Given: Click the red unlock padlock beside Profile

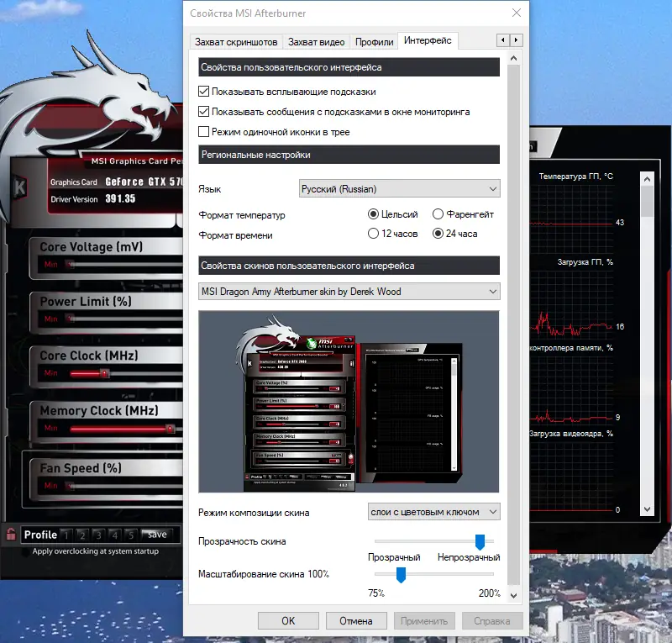Looking at the screenshot, I should point(11,535).
